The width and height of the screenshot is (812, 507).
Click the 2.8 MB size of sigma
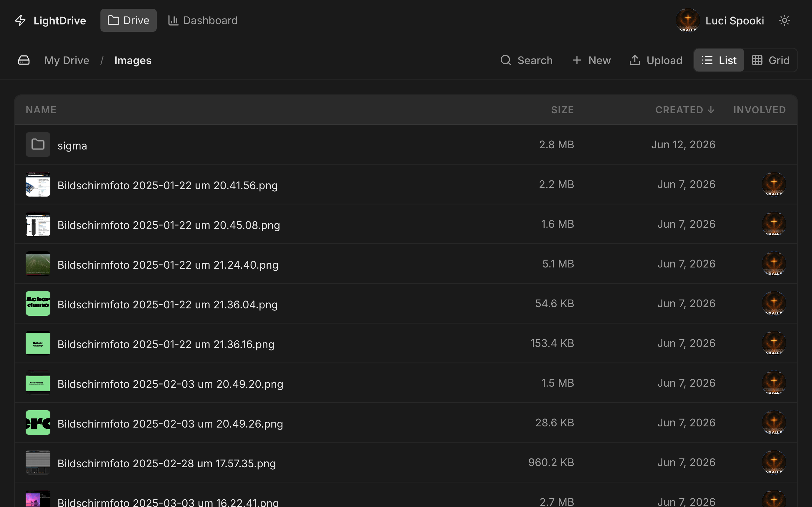pos(556,144)
